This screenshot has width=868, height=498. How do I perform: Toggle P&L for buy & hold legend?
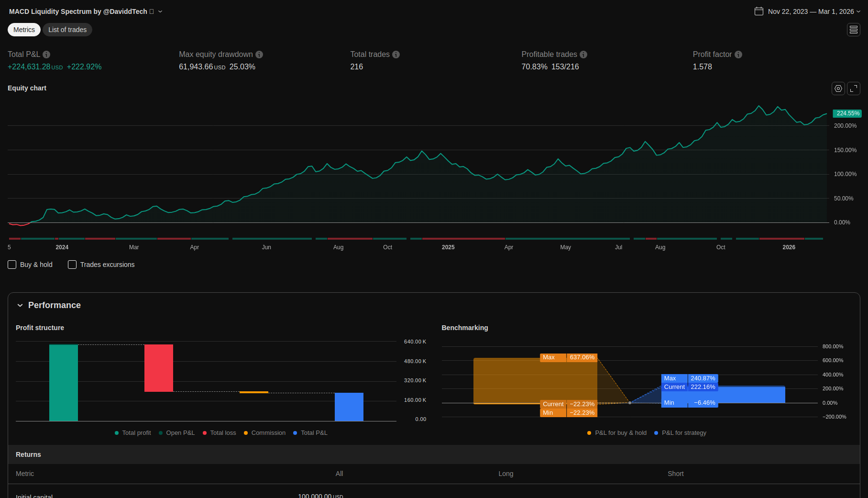coord(616,433)
